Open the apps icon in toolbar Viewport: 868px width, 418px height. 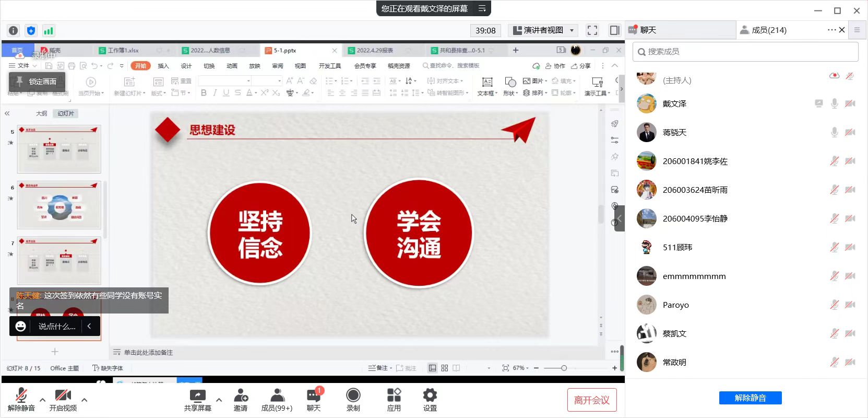394,396
